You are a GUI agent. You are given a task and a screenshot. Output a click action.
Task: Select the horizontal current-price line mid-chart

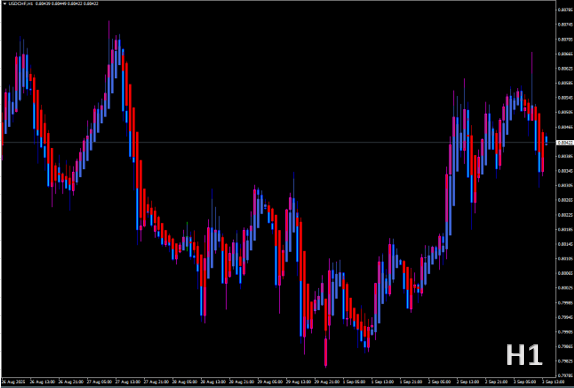(278, 142)
